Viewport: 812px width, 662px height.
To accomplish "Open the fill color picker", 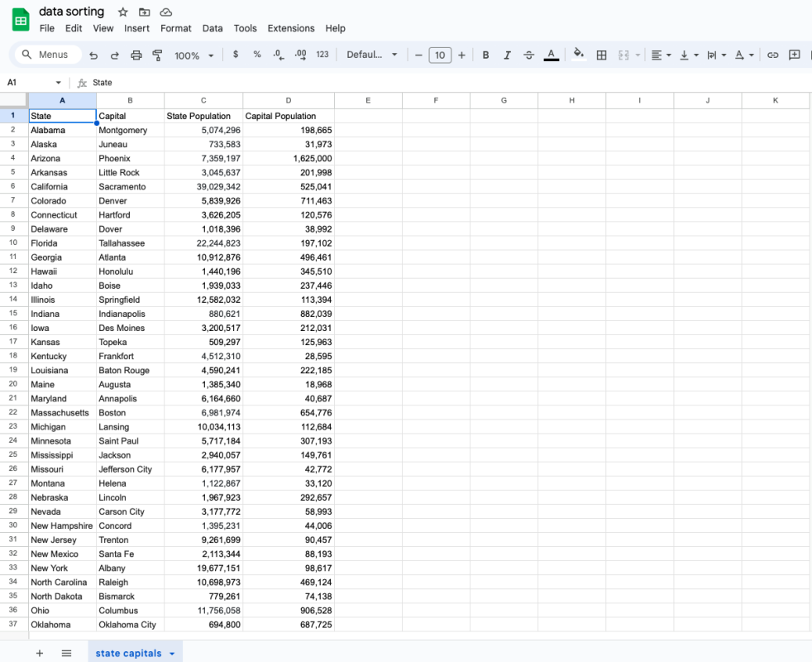I will 578,55.
